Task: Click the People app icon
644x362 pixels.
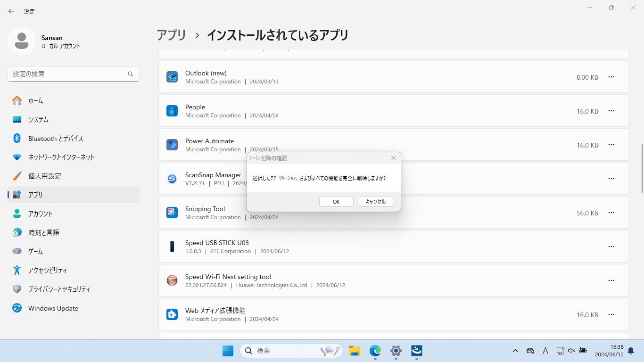Action: [x=172, y=111]
